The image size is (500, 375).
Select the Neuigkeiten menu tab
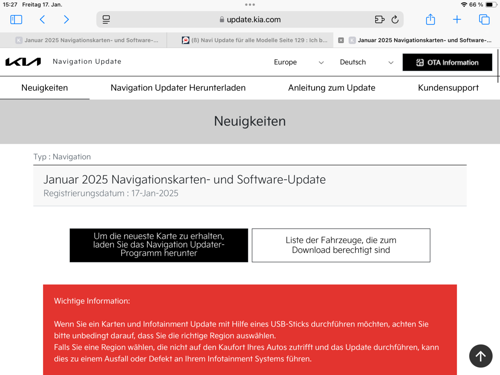(45, 88)
